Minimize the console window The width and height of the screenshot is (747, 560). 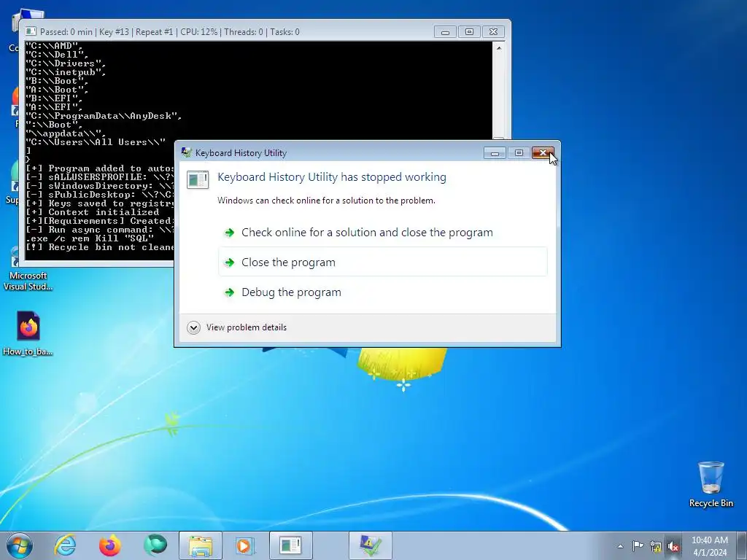[445, 32]
